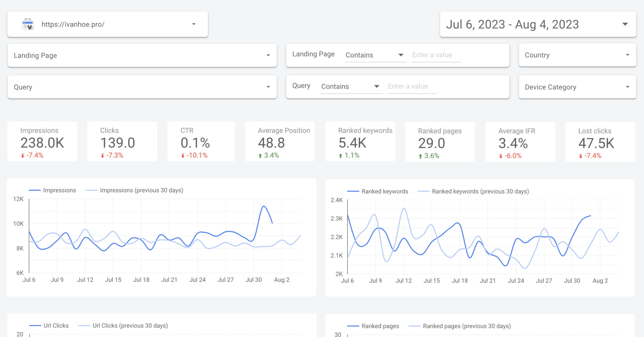Expand the Landing Page filter dropdown

point(268,55)
